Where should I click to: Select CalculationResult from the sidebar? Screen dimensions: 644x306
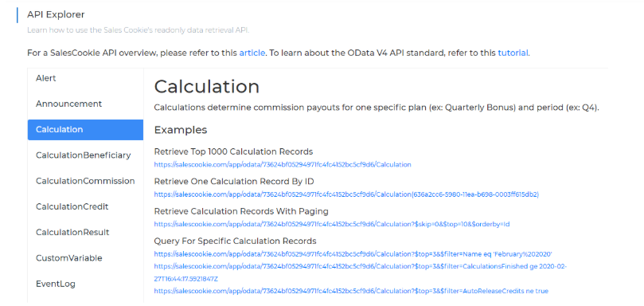point(72,233)
